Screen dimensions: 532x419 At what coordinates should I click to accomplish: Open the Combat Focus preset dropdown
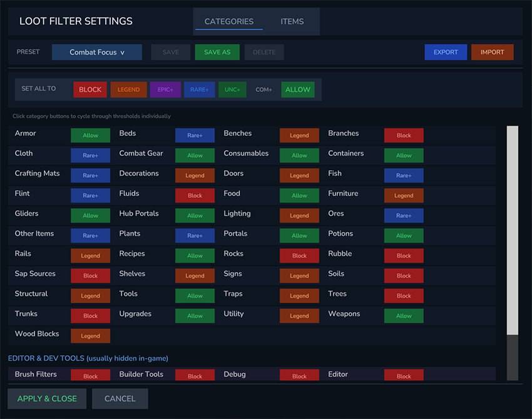point(97,53)
